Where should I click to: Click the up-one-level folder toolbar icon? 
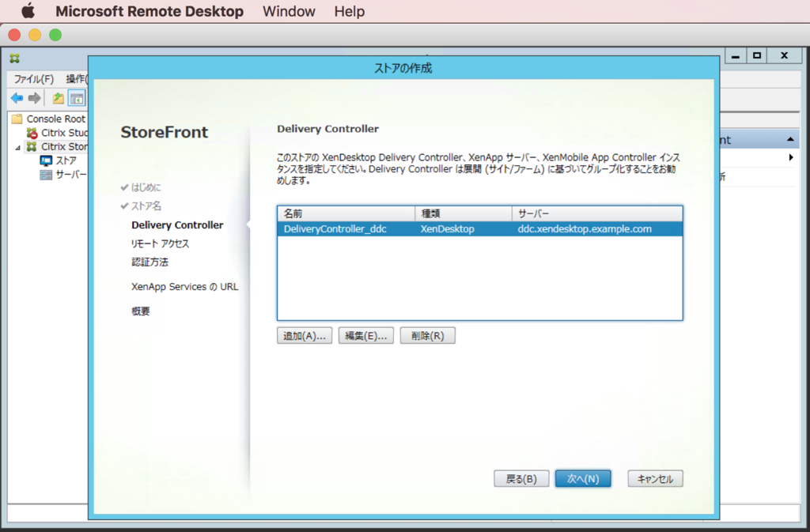tap(59, 98)
